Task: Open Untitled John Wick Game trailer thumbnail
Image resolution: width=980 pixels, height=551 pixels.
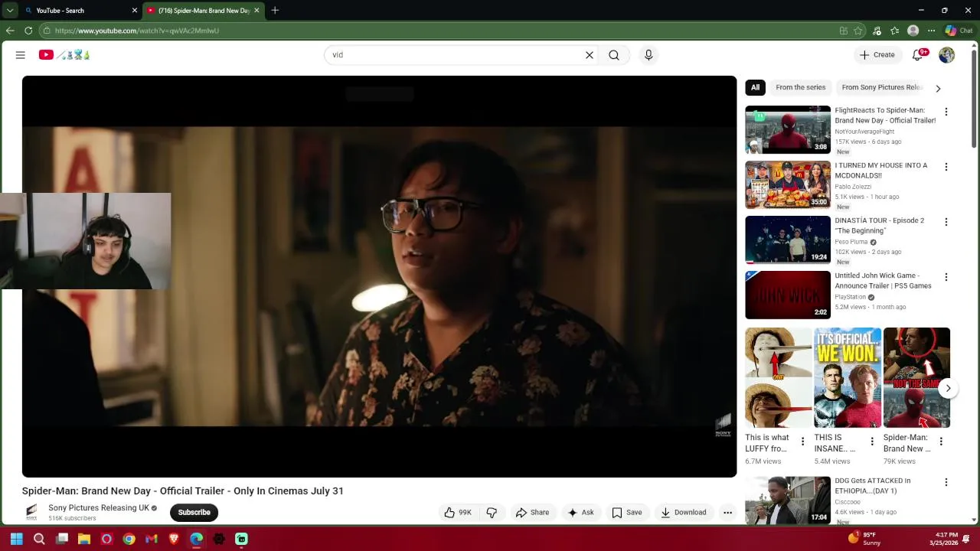Action: pyautogui.click(x=788, y=295)
